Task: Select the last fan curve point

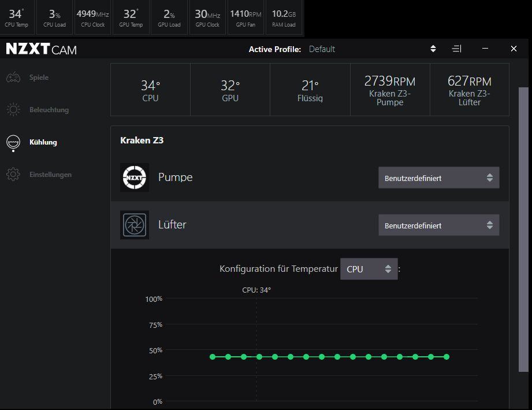Action: [447, 357]
